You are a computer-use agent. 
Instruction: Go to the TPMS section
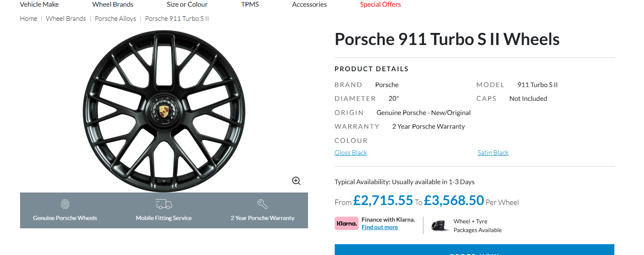pos(250,5)
